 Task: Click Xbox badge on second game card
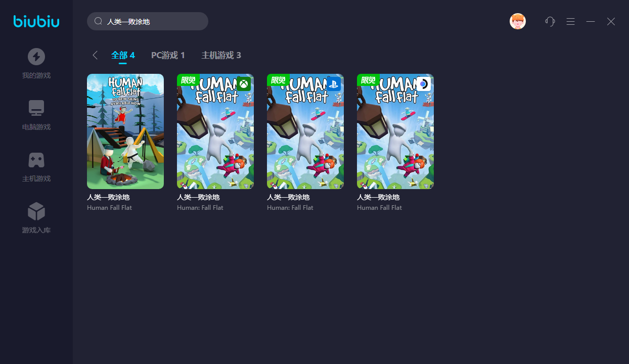click(x=244, y=83)
